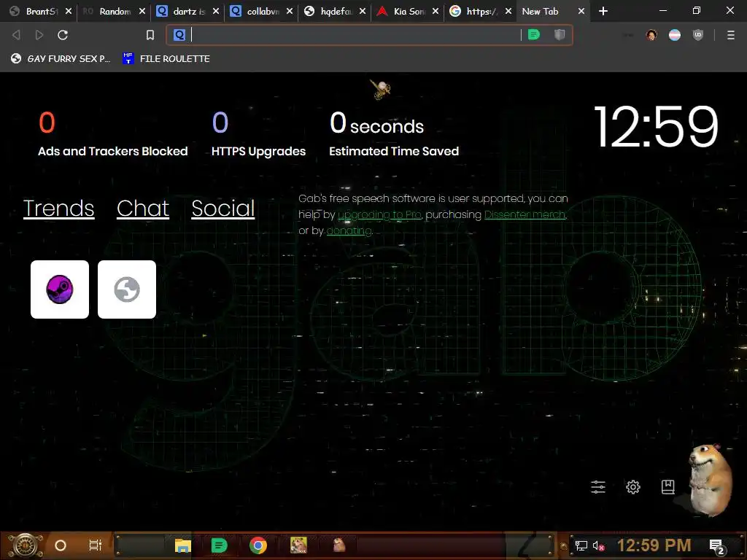Close the Kia Son tab
747x560 pixels.
coord(436,11)
